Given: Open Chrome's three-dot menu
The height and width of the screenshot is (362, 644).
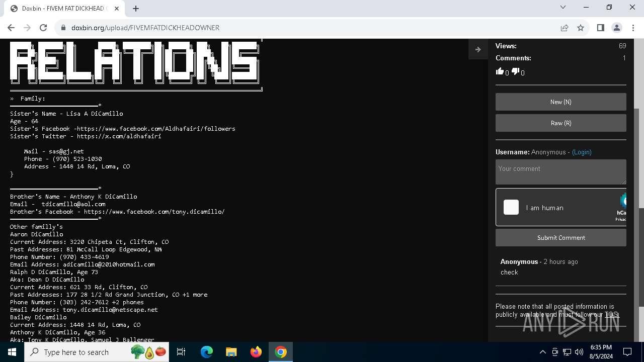Looking at the screenshot, I should click(x=633, y=28).
